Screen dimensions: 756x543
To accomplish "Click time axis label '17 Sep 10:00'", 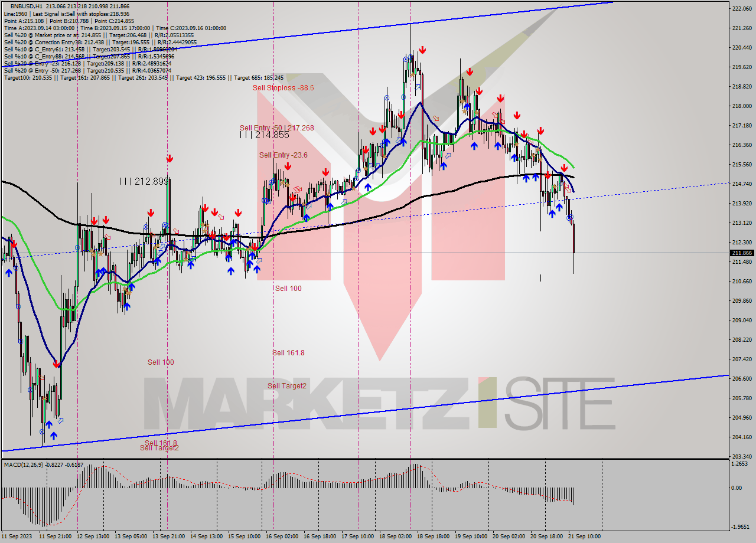I will coord(357,536).
